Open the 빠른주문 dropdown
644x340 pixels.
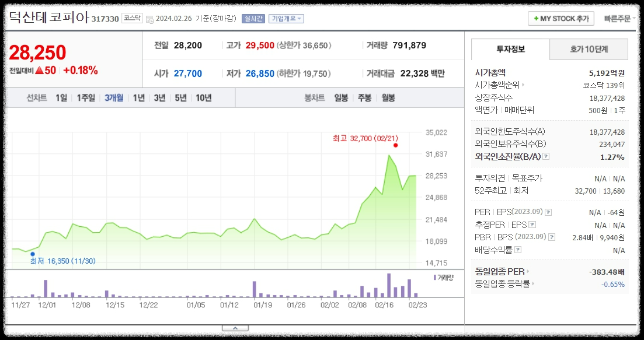click(x=619, y=19)
